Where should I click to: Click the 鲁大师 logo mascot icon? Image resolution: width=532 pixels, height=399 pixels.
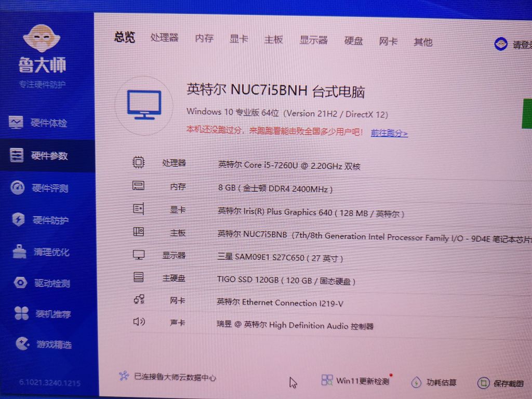42,38
